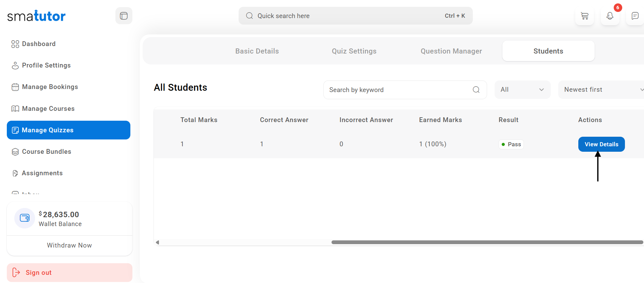Viewport: 644px width, 283px height.
Task: Go to Dashboard in sidebar
Action: click(x=38, y=44)
